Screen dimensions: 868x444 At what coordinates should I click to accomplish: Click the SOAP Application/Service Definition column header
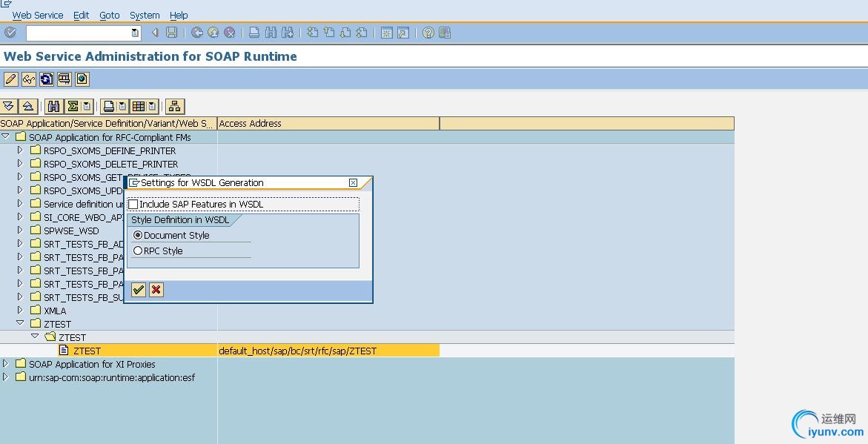(108, 124)
